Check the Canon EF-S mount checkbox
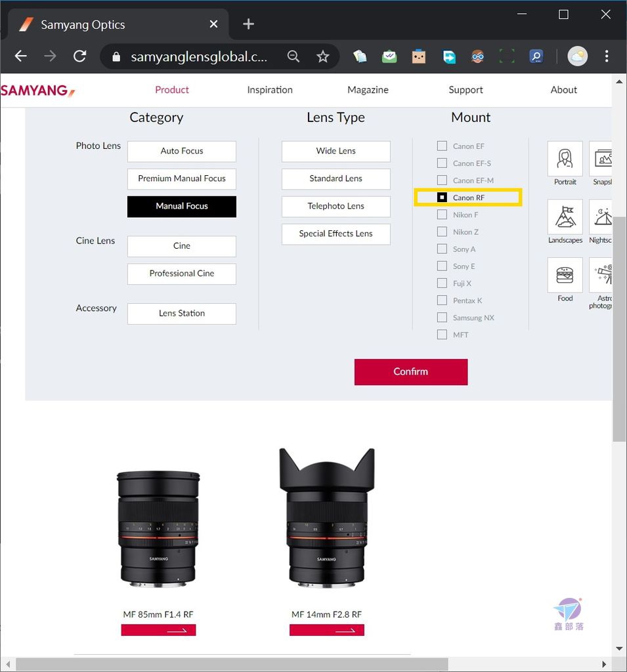Image resolution: width=627 pixels, height=672 pixels. [442, 163]
